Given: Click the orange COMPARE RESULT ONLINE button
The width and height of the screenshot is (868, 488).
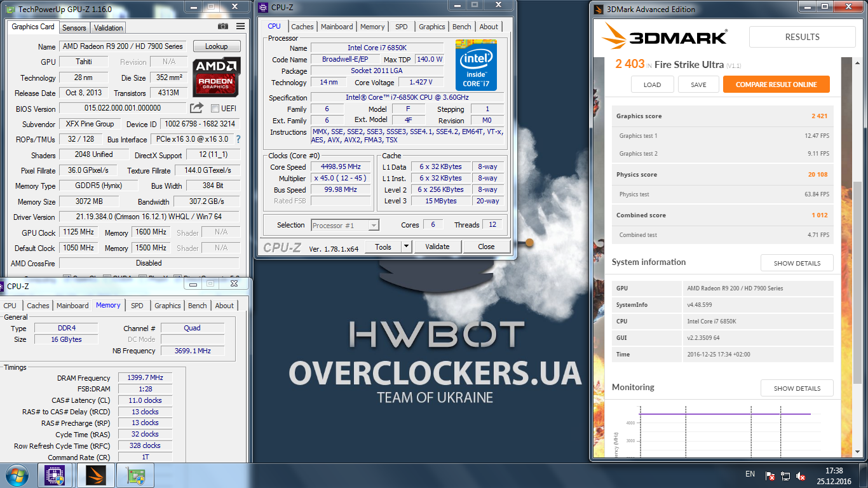Looking at the screenshot, I should pos(776,85).
